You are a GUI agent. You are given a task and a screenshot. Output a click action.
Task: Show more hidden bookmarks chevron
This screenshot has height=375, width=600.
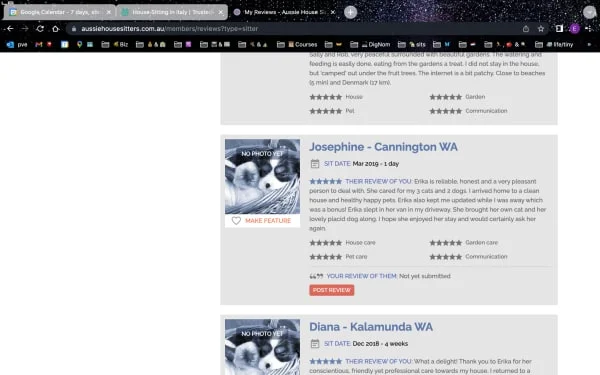coord(589,44)
